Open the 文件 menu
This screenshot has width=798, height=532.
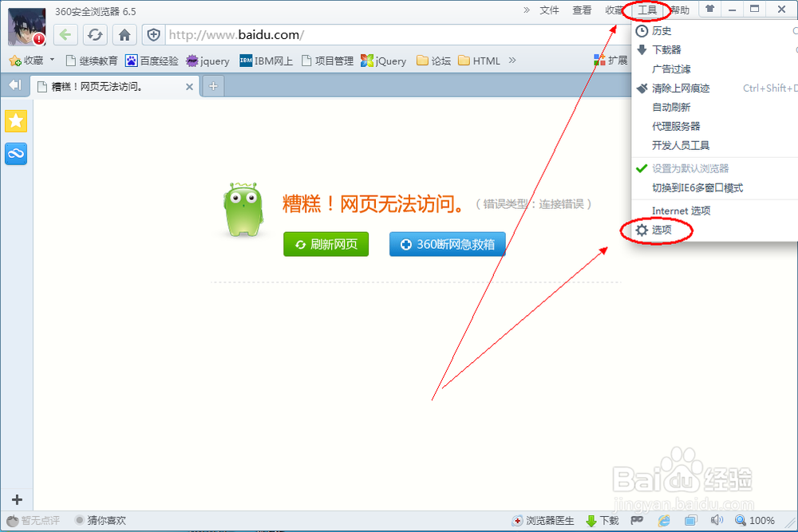pyautogui.click(x=549, y=10)
